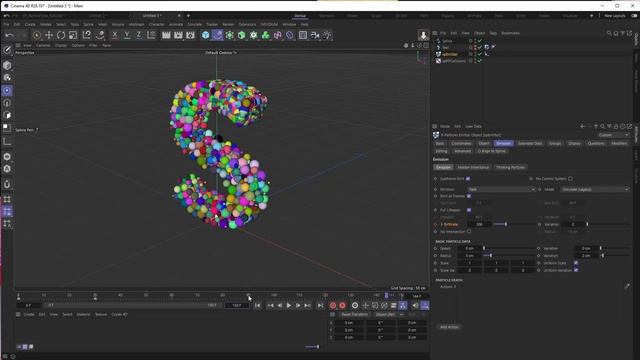Toggle the Spline object green enable checkmark

pos(480,41)
